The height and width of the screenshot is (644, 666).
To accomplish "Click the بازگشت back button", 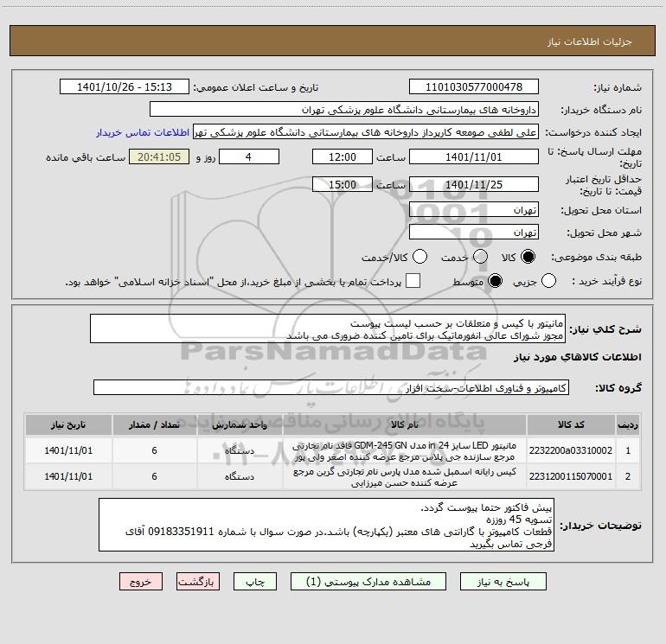I will click(x=198, y=582).
